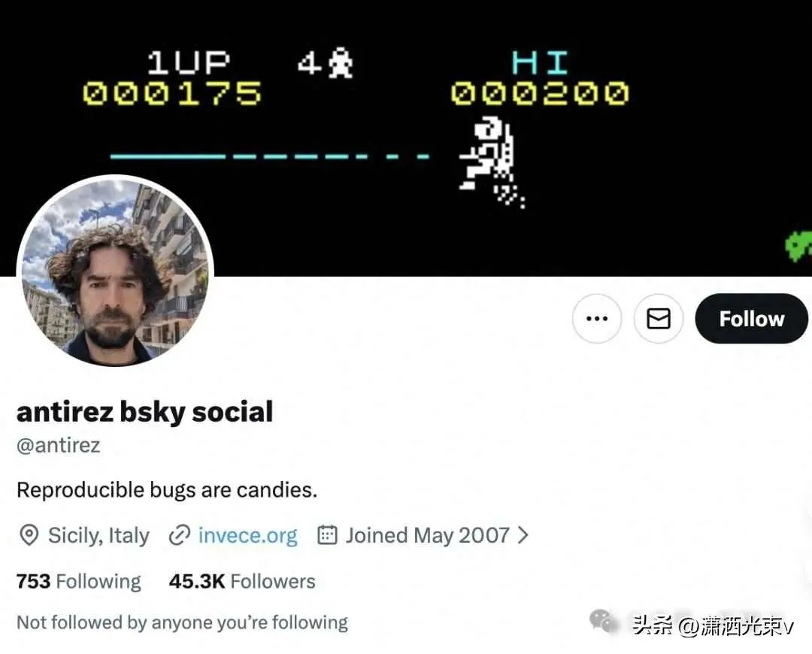Viewport: 812px width, 654px height.
Task: Click the calendar joined-date icon
Action: point(327,535)
